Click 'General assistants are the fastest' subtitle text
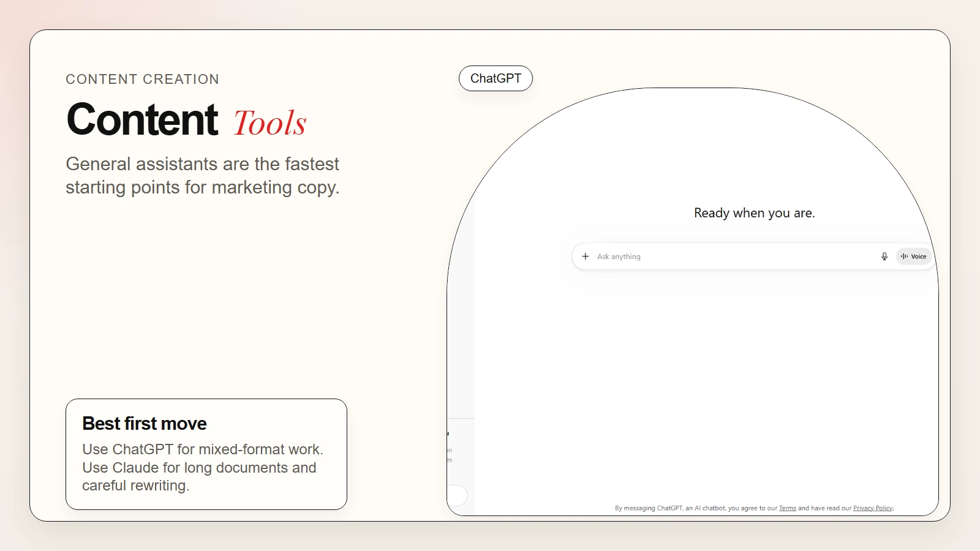Image resolution: width=980 pixels, height=551 pixels. point(202,164)
